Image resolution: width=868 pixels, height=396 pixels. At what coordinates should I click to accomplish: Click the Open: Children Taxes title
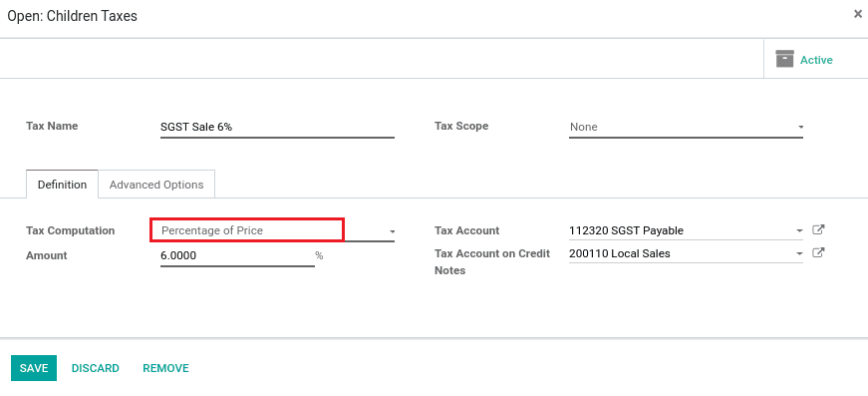pos(72,16)
